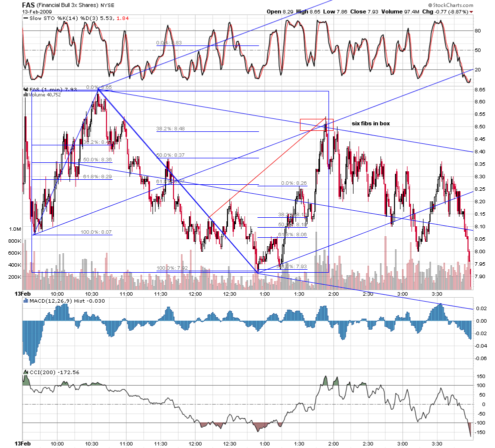Click the Close 7.93 value in header
This screenshot has width=495, height=448.
tap(364, 11)
